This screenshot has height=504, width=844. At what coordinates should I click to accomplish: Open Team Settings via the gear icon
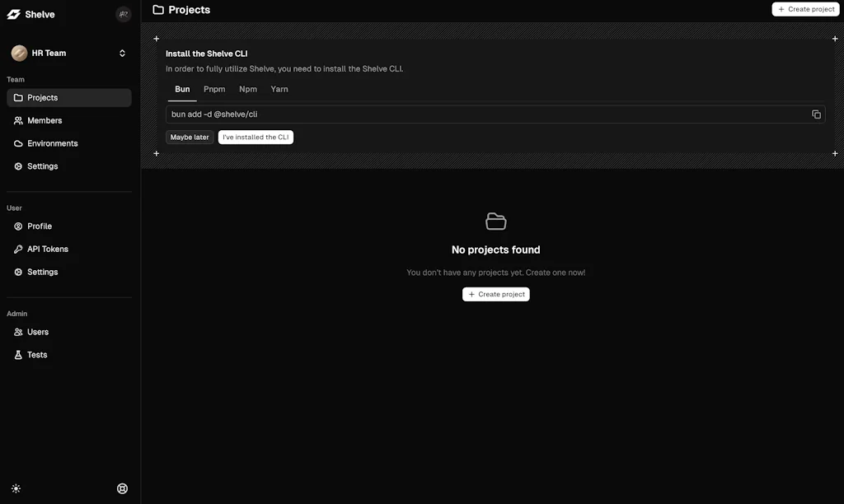42,166
